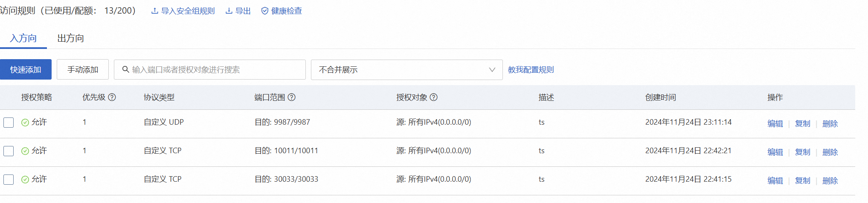Click the search magnifier icon
The width and height of the screenshot is (868, 203).
[125, 69]
